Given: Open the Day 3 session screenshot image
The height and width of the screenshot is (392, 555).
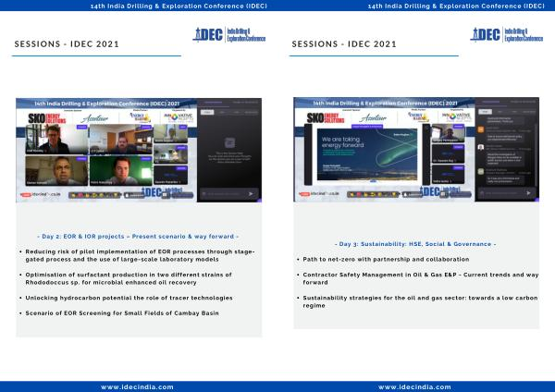Looking at the screenshot, I should click(416, 149).
